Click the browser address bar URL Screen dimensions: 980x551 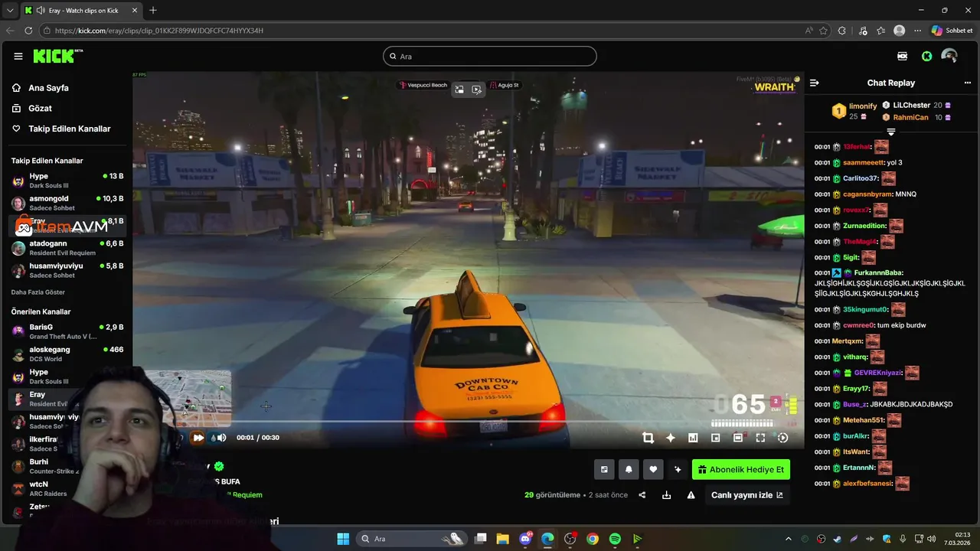point(159,31)
